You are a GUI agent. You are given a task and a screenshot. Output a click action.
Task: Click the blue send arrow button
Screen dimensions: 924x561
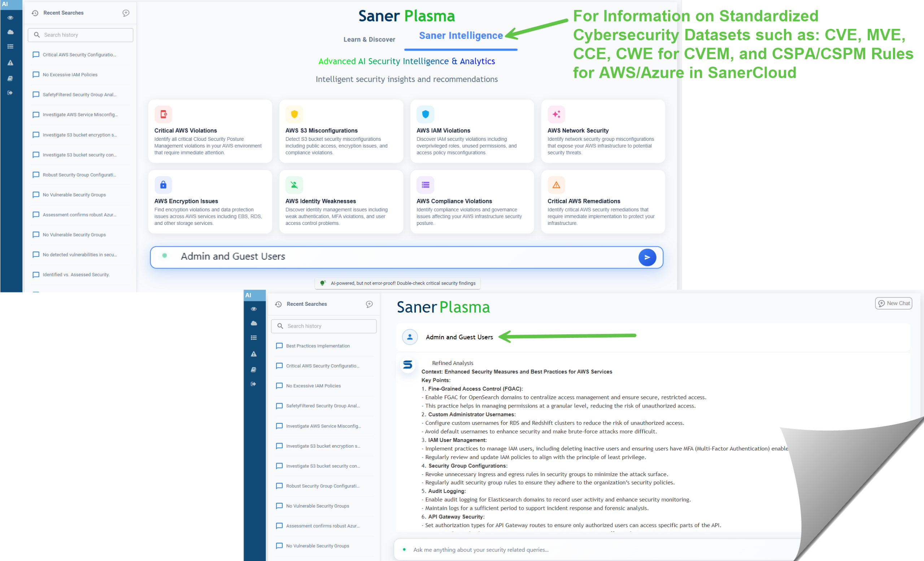pyautogui.click(x=647, y=257)
